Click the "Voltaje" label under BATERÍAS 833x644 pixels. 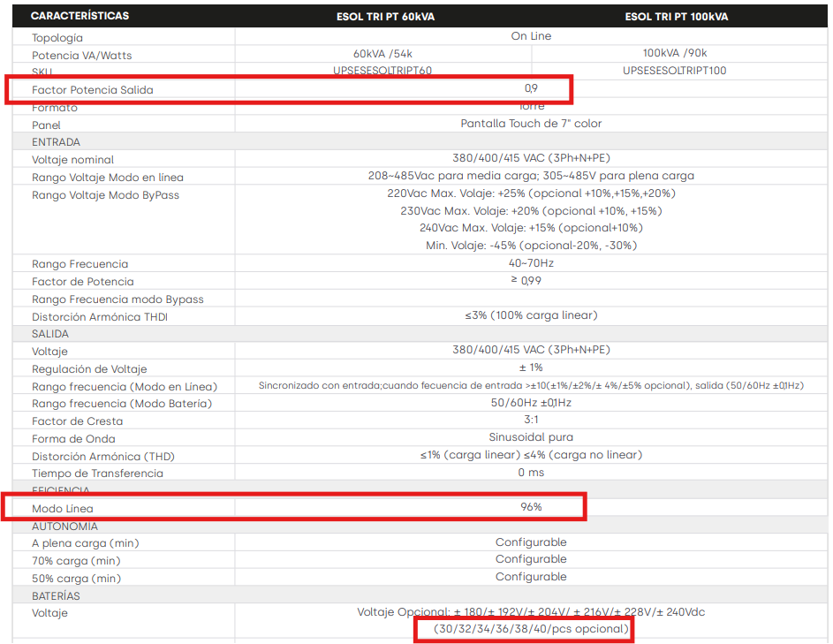coord(49,613)
